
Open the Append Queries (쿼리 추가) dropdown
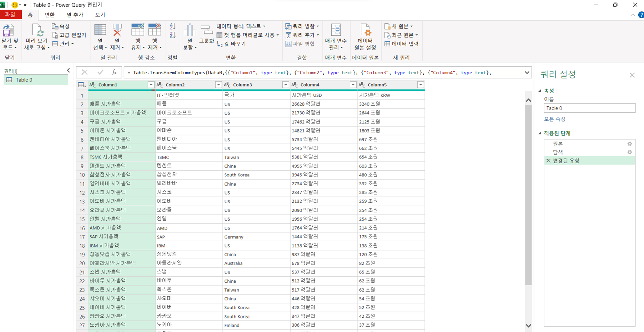302,35
